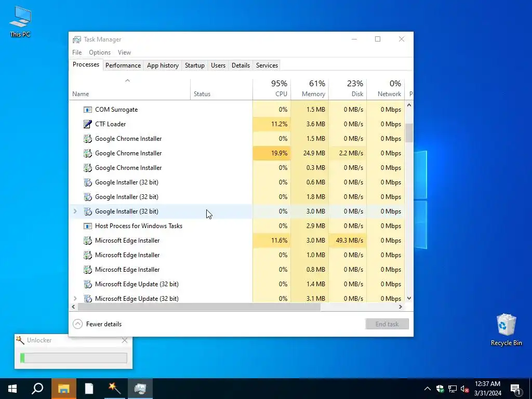The width and height of the screenshot is (532, 399).
Task: Click the Task Manager taskbar icon
Action: point(140,389)
